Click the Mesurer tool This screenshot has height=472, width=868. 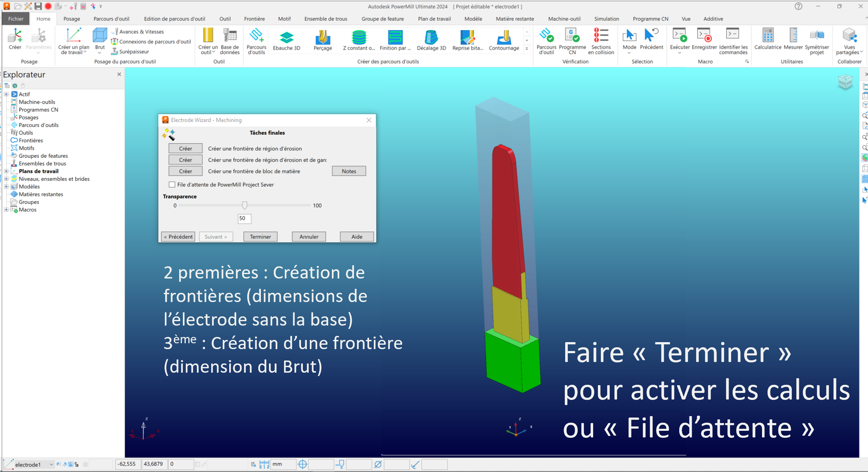pos(793,39)
